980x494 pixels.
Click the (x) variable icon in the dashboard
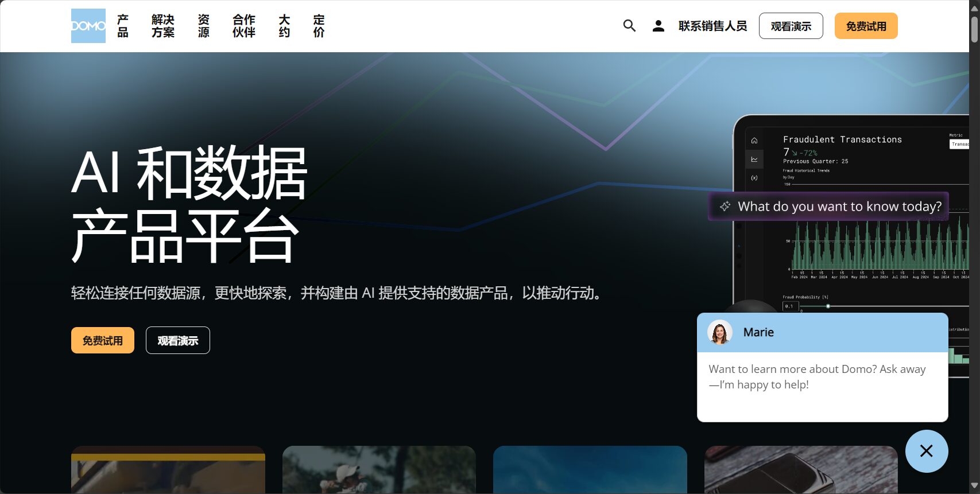[754, 178]
